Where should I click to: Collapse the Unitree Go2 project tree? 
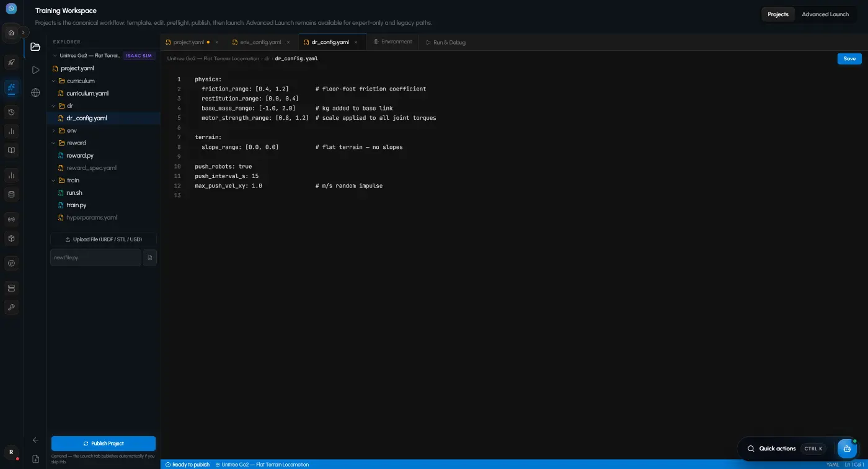[55, 55]
